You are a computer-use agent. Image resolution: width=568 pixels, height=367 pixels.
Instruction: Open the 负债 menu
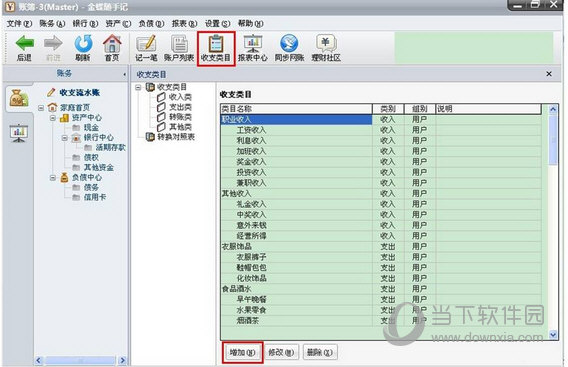(151, 24)
